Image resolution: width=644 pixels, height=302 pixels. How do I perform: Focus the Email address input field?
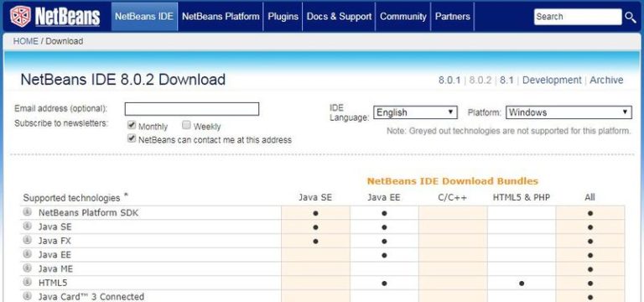(x=192, y=109)
